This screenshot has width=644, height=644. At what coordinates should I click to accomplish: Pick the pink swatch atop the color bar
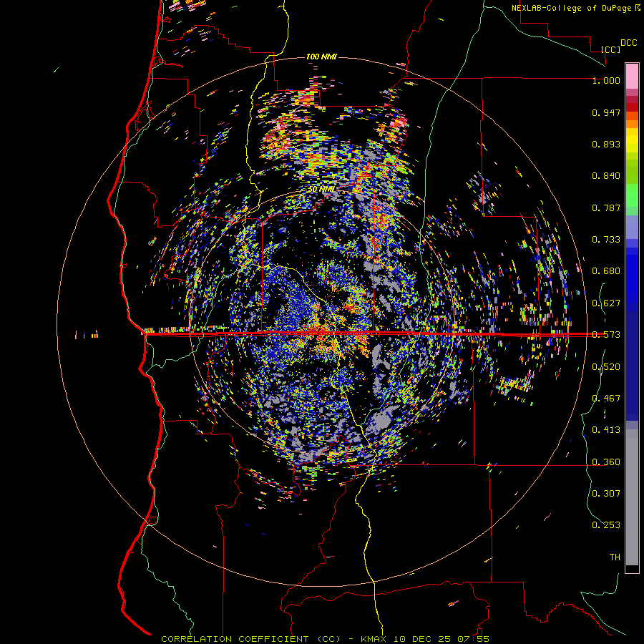pos(632,76)
